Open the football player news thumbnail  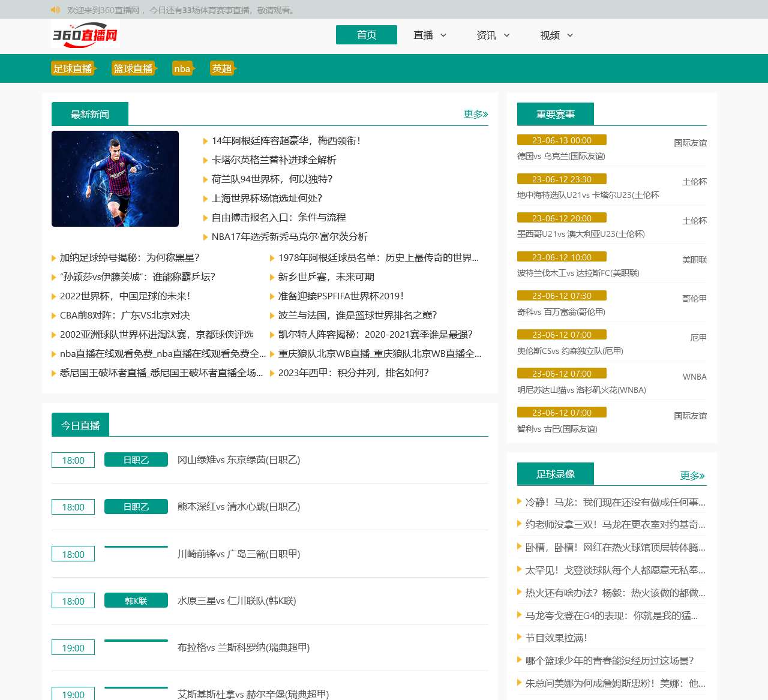tap(115, 179)
